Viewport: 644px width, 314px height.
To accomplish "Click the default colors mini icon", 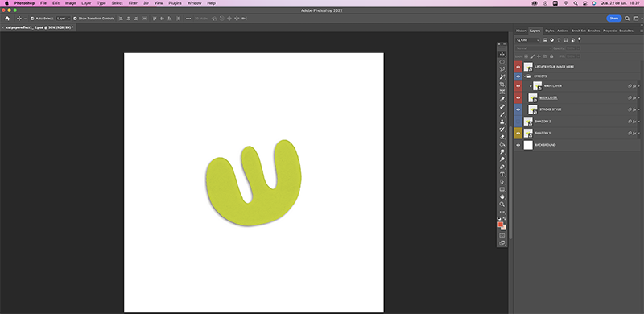I will [499, 219].
